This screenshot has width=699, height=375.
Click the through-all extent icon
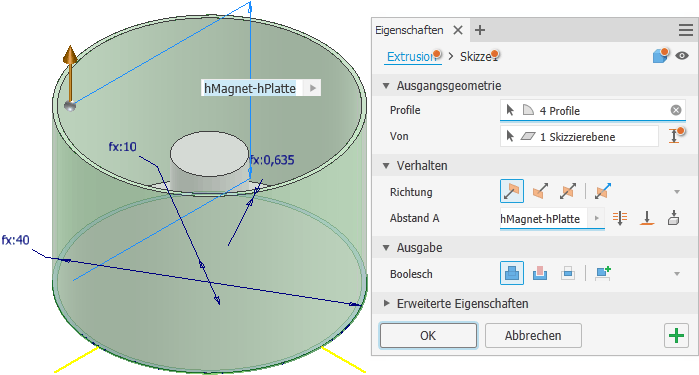(620, 218)
